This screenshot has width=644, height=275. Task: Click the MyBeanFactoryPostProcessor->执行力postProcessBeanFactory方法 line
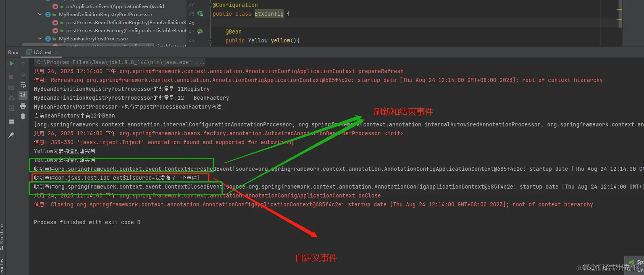tap(128, 107)
